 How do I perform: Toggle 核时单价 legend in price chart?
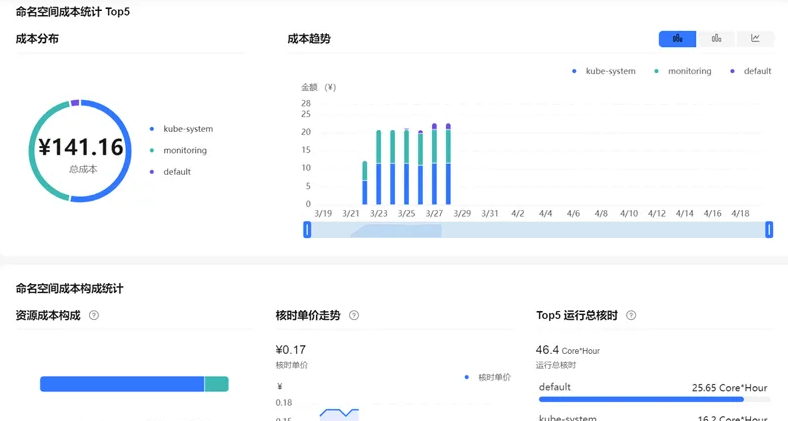coord(487,377)
